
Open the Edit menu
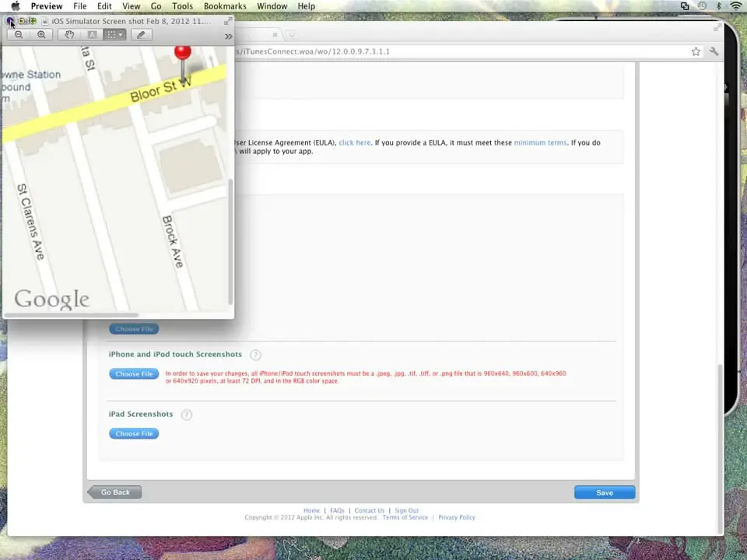pos(104,6)
